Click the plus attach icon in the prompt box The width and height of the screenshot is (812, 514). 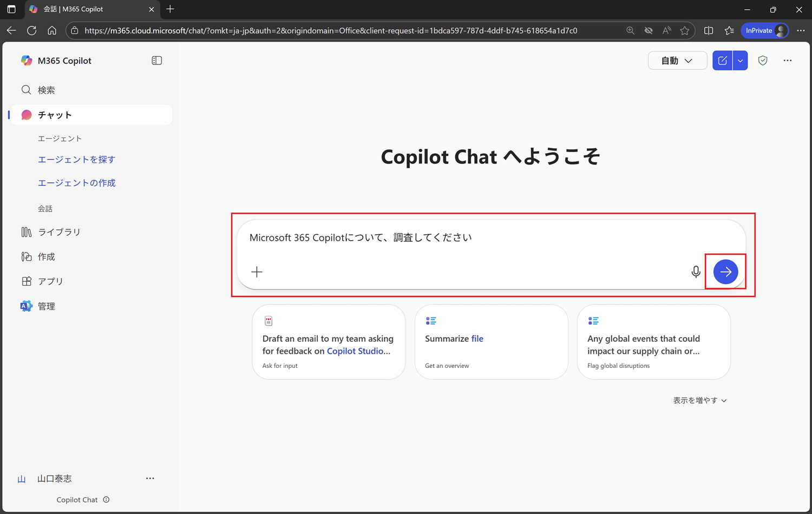coord(257,272)
